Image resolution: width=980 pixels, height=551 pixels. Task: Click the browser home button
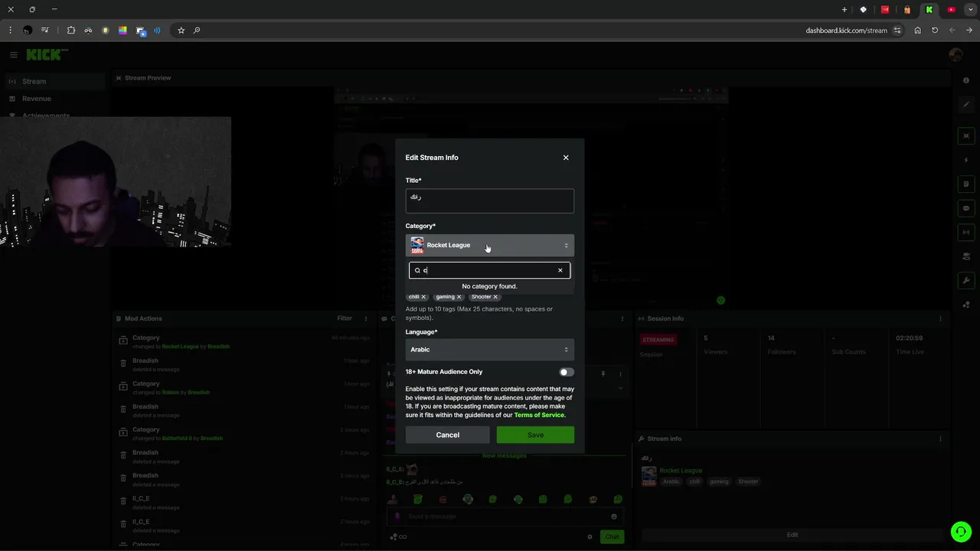pos(917,31)
